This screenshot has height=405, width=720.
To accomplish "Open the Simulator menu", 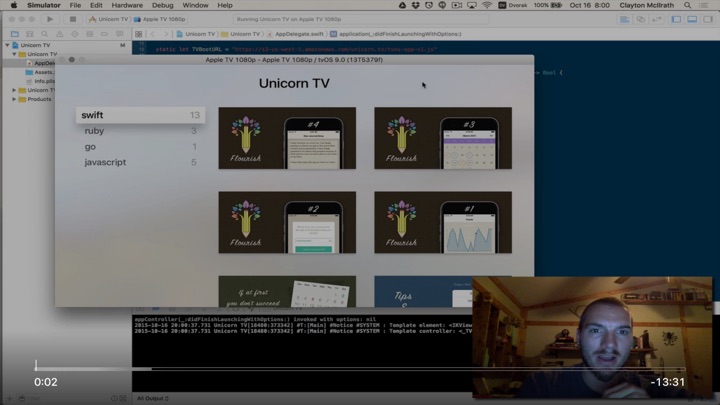I will (44, 6).
